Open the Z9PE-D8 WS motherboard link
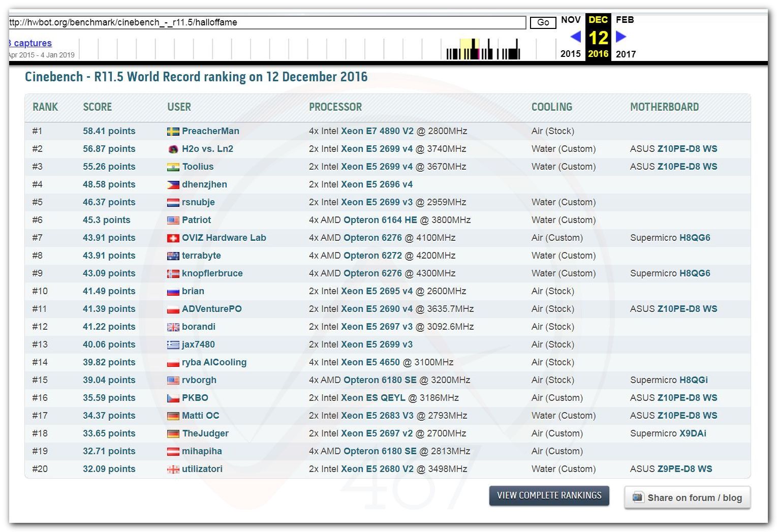777x532 pixels. 685,469
